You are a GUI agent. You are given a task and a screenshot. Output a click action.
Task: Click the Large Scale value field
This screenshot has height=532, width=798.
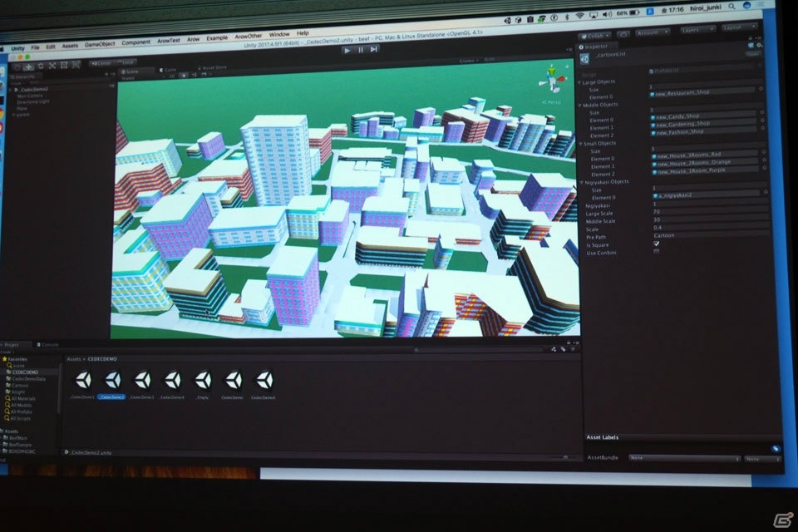pos(710,211)
